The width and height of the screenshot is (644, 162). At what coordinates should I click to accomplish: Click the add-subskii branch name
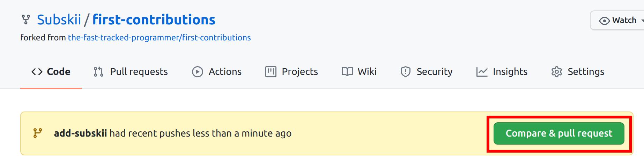[x=80, y=133]
